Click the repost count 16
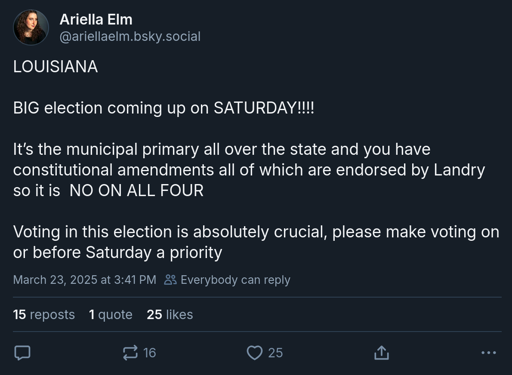The image size is (512, 375). [149, 353]
